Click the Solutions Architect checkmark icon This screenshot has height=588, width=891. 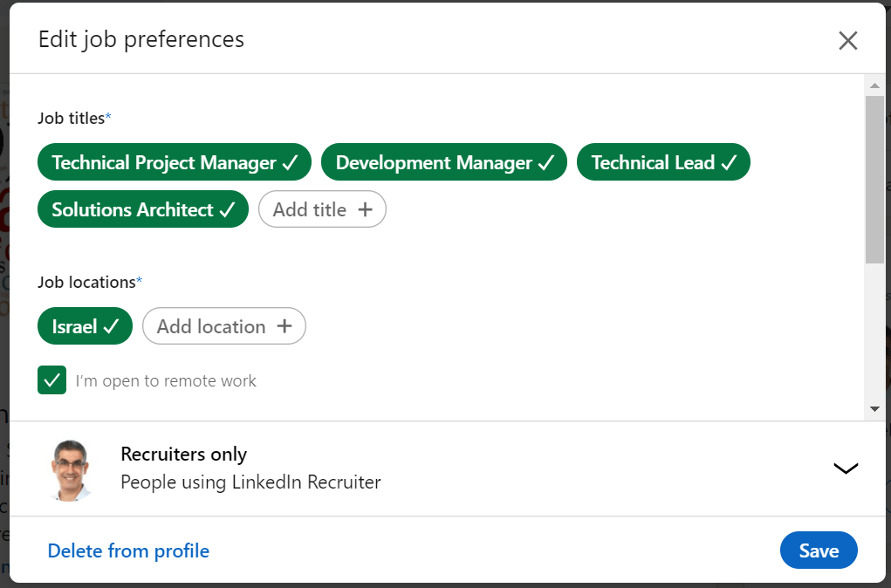[x=227, y=210]
